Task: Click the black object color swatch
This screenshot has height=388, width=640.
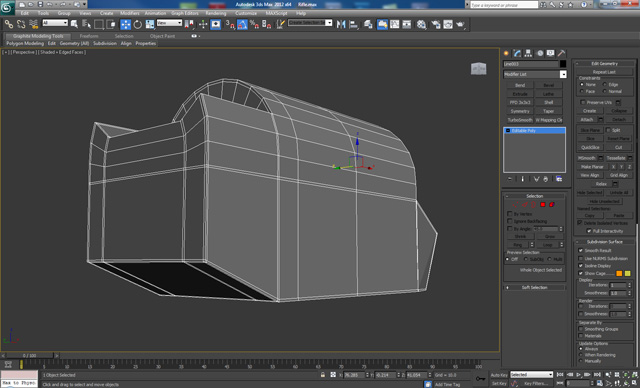Action: coord(563,64)
